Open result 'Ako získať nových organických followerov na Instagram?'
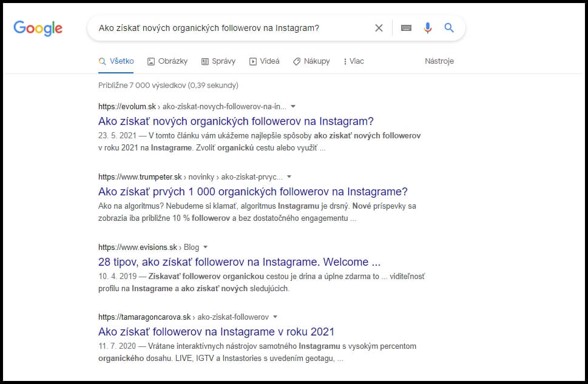The width and height of the screenshot is (588, 384). point(236,121)
